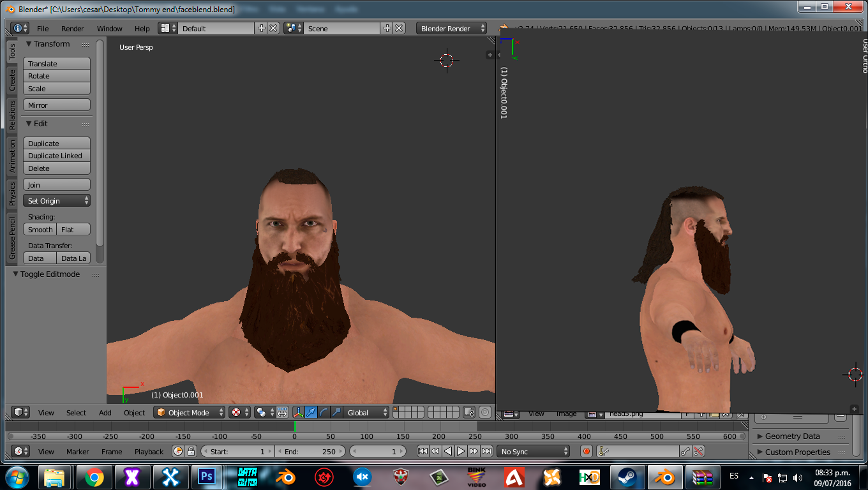Screen dimensions: 868x490
Task: Open the Help menu
Action: coord(142,29)
